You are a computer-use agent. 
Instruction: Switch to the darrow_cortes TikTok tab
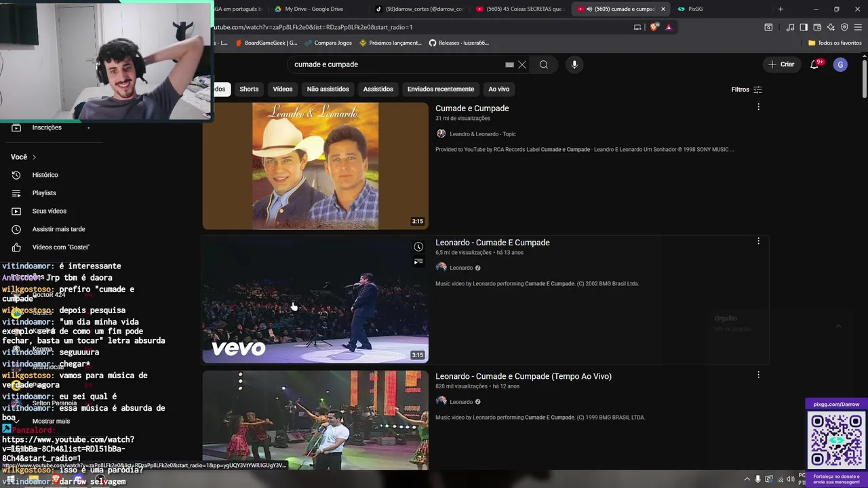pyautogui.click(x=418, y=9)
